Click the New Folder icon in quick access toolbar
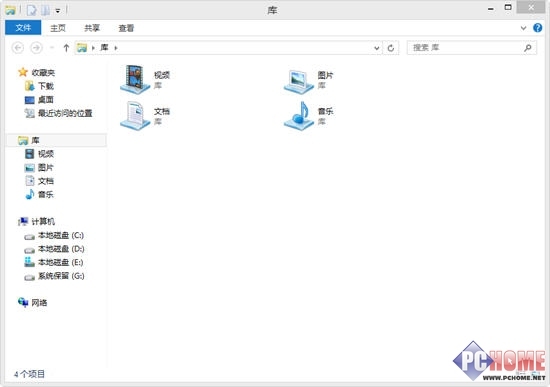The height and width of the screenshot is (387, 550). coord(46,10)
